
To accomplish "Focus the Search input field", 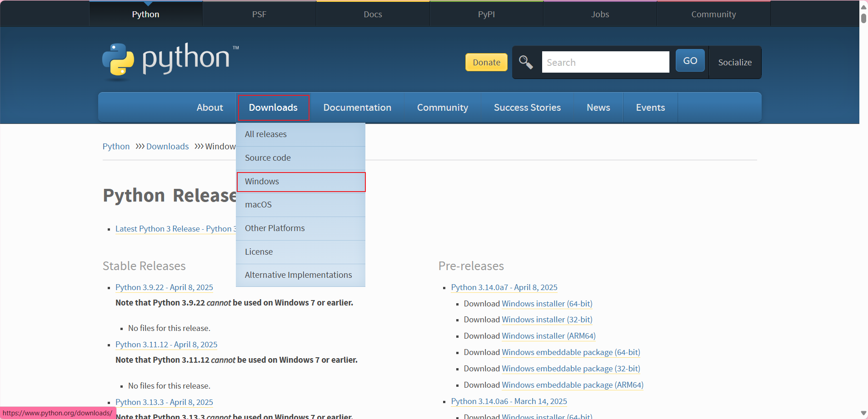I will pyautogui.click(x=605, y=62).
